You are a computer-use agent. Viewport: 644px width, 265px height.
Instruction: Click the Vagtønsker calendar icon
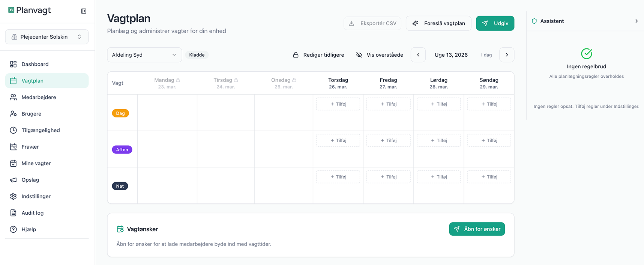tap(120, 229)
